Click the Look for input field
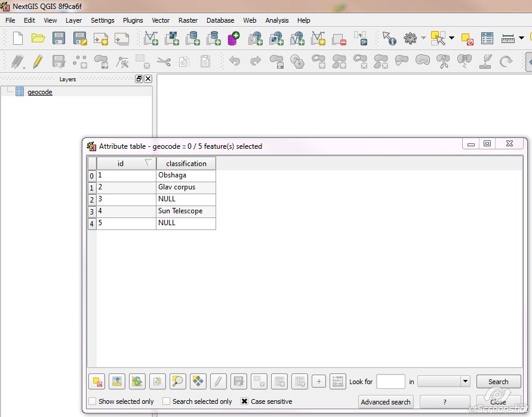Image resolution: width=532 pixels, height=417 pixels. (390, 381)
